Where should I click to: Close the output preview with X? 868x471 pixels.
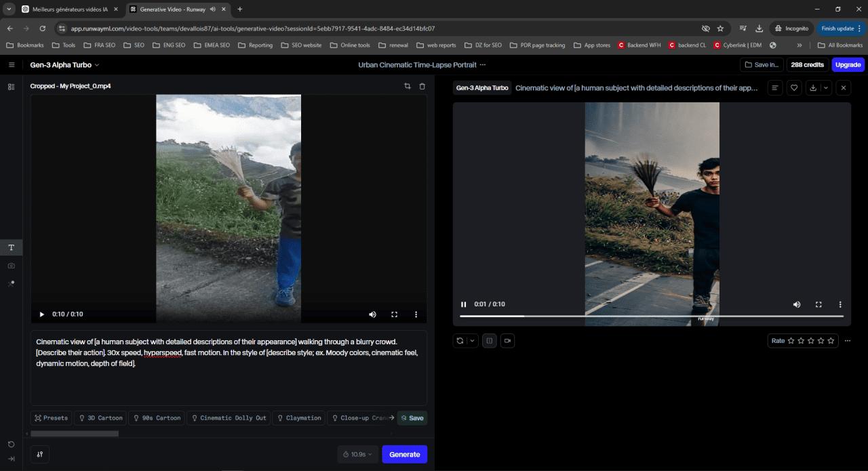click(x=844, y=87)
